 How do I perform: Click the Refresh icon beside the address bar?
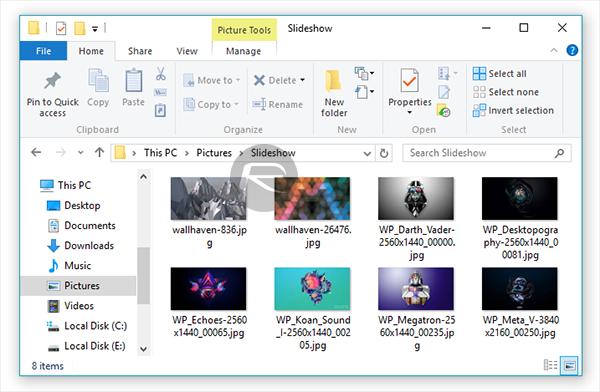(x=384, y=153)
